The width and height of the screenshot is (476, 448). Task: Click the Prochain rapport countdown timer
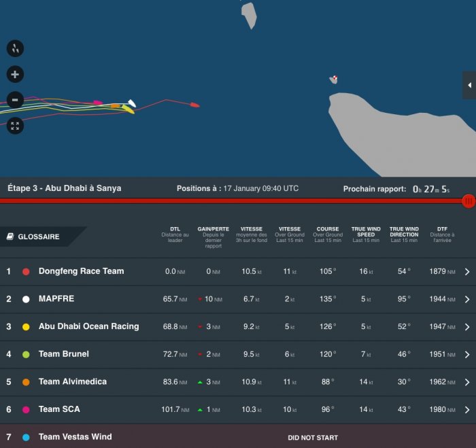431,189
